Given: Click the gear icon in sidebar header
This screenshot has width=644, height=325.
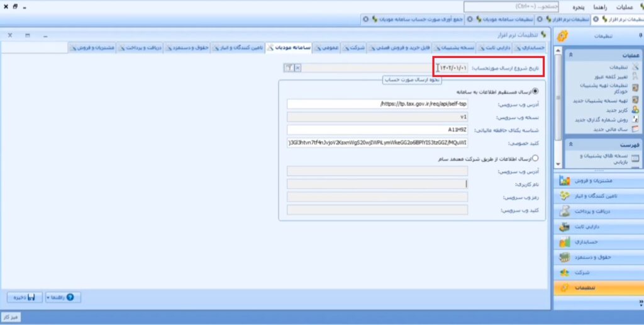Looking at the screenshot, I should [x=563, y=36].
